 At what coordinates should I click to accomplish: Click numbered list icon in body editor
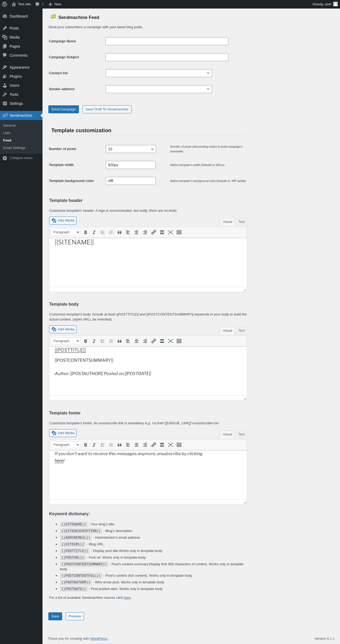pyautogui.click(x=111, y=341)
